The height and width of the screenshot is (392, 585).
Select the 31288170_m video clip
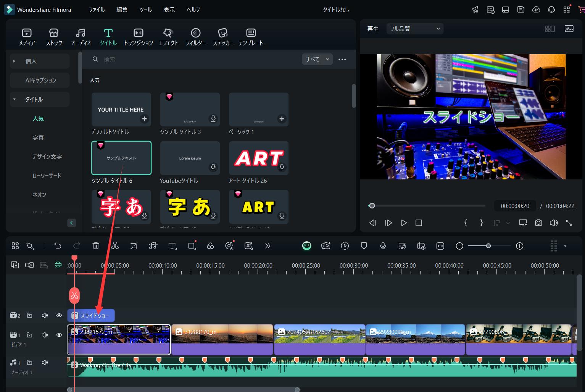[x=222, y=340]
